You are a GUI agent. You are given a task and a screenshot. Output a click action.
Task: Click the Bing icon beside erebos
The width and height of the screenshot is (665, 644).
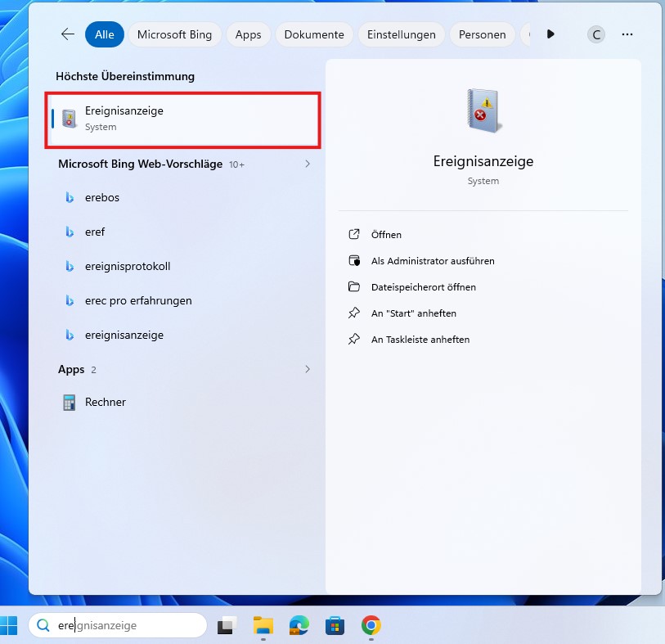pyautogui.click(x=70, y=197)
